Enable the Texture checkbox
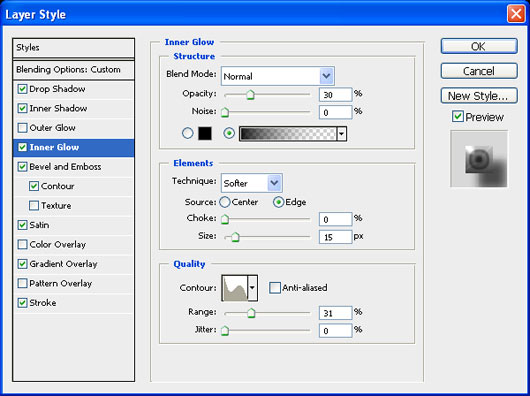530x396 pixels. pyautogui.click(x=34, y=206)
